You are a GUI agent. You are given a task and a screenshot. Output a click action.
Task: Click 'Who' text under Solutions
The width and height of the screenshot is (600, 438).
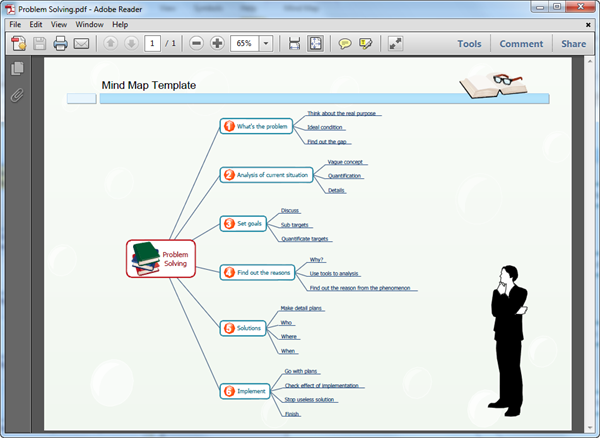[286, 322]
